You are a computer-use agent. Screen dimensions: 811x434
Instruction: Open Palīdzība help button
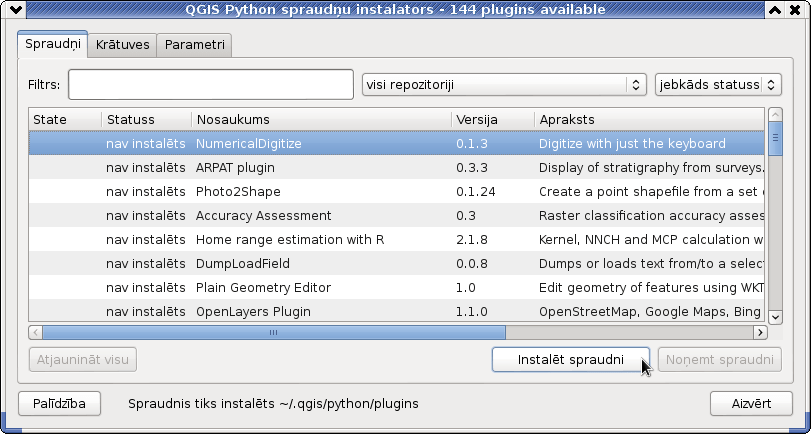[59, 403]
